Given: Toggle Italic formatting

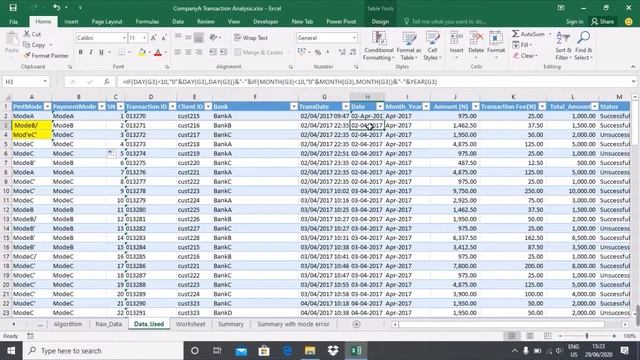Looking at the screenshot, I should pyautogui.click(x=91, y=52).
